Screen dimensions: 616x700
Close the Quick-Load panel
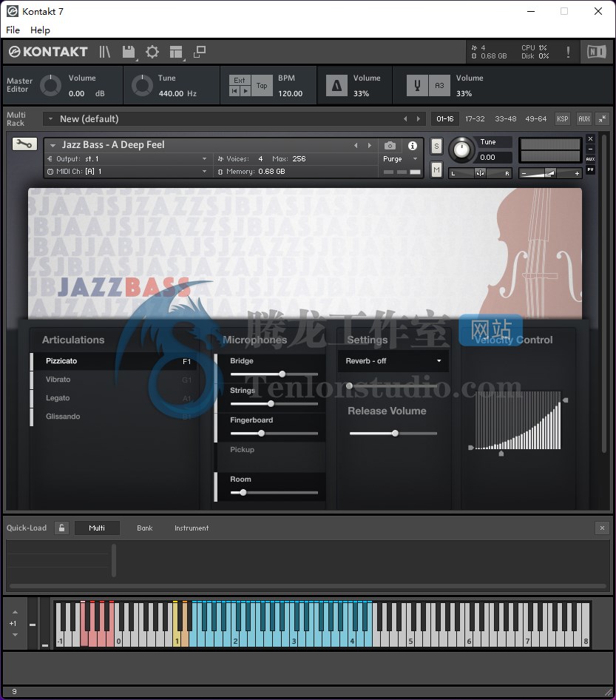pyautogui.click(x=602, y=528)
